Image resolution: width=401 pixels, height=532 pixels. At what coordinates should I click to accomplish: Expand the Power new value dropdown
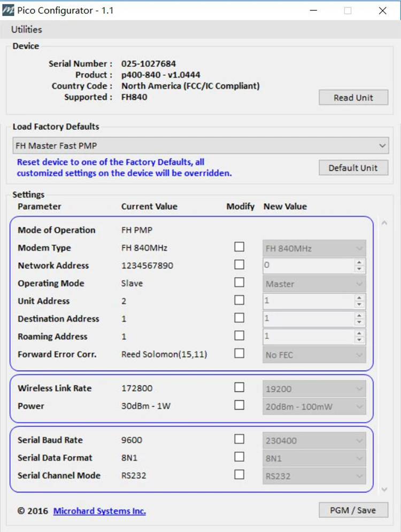(314, 406)
